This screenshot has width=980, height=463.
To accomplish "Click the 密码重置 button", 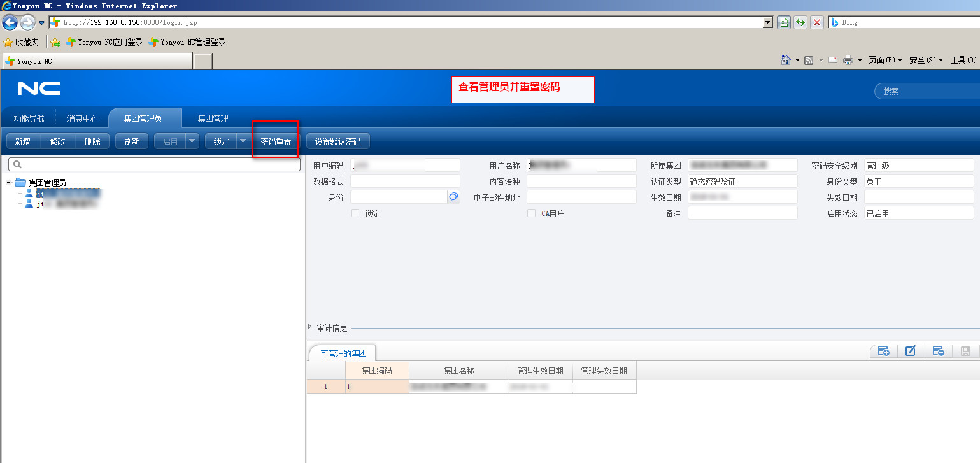I will pyautogui.click(x=276, y=141).
